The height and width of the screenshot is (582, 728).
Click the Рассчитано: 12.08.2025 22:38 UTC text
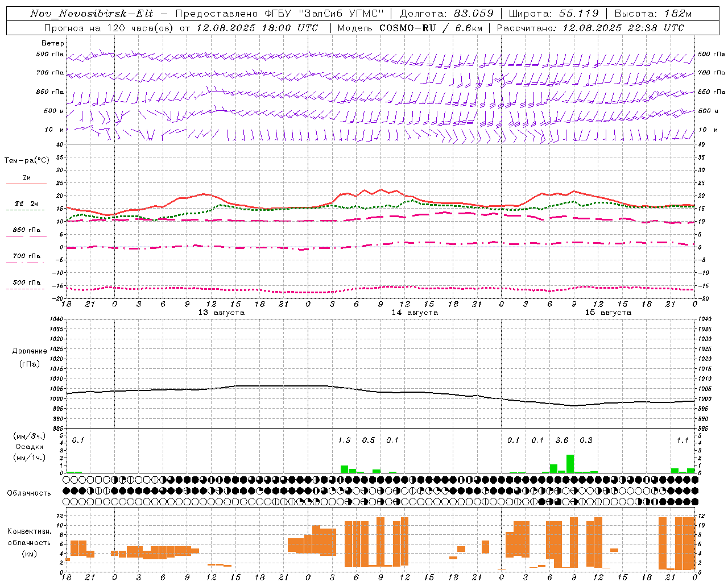591,28
